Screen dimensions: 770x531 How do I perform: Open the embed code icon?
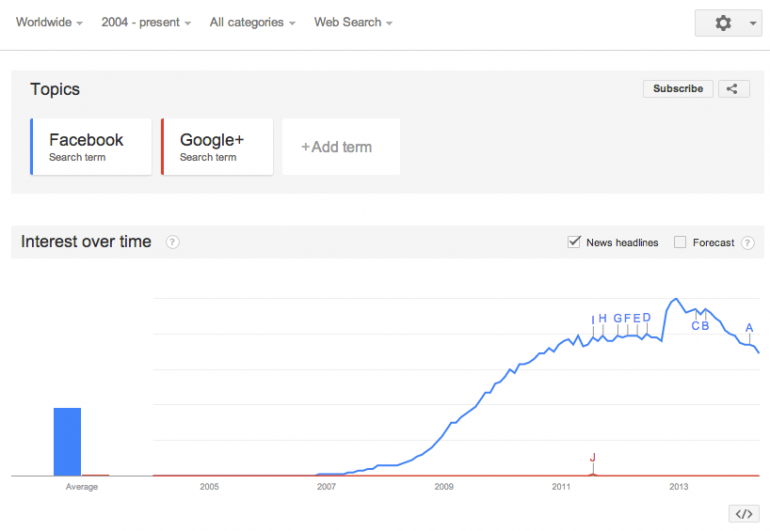click(x=744, y=514)
